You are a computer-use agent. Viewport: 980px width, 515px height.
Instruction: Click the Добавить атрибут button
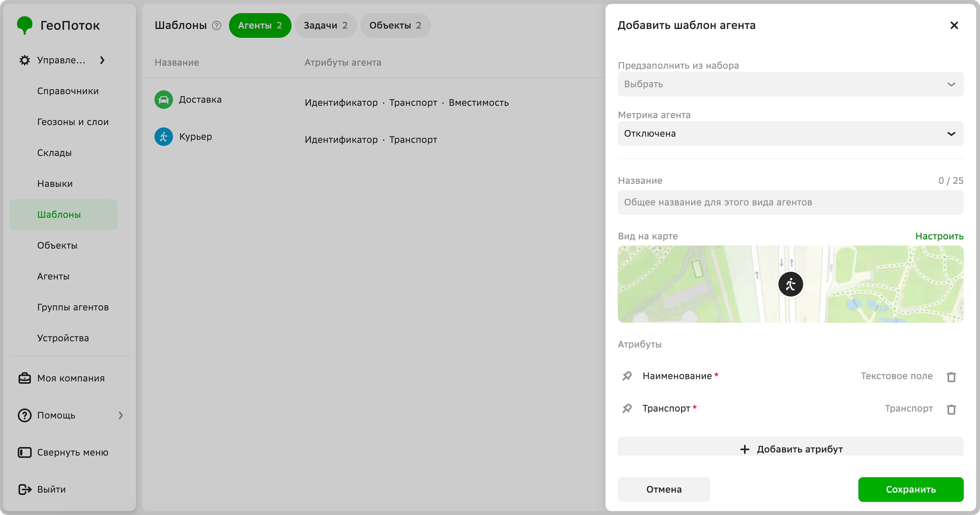[791, 447]
